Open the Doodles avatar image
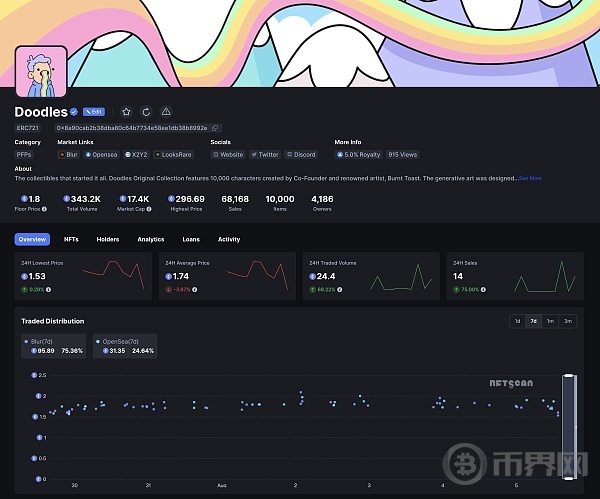 click(41, 72)
